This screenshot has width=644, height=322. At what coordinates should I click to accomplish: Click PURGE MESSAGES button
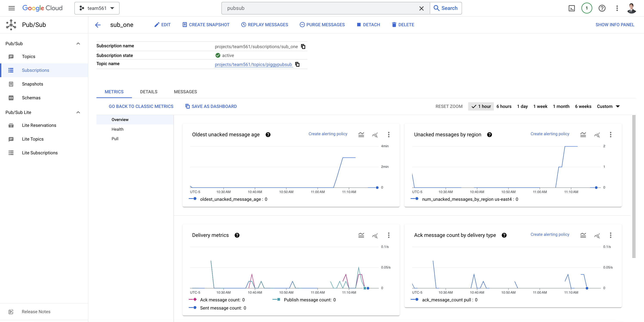pos(322,25)
